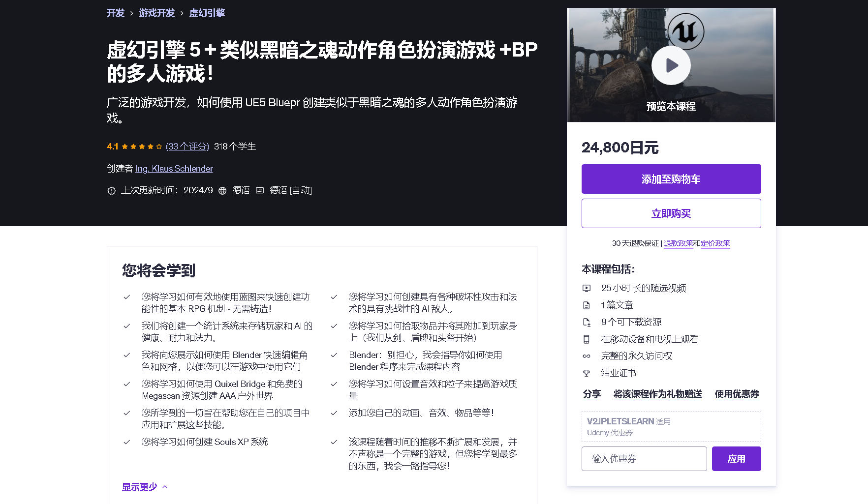Click checkmark beside Souls XP 系统 item
This screenshot has width=868, height=504.
point(127,442)
